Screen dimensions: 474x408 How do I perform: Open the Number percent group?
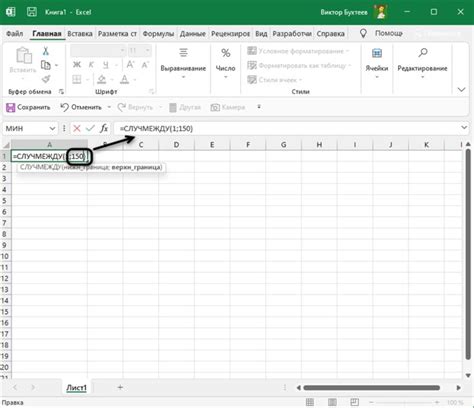226,63
